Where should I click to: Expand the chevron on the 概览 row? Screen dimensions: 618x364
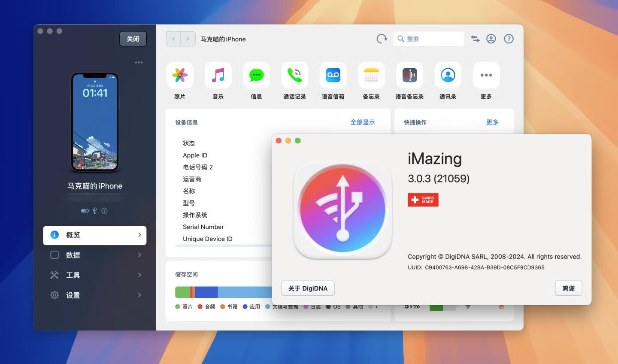139,235
